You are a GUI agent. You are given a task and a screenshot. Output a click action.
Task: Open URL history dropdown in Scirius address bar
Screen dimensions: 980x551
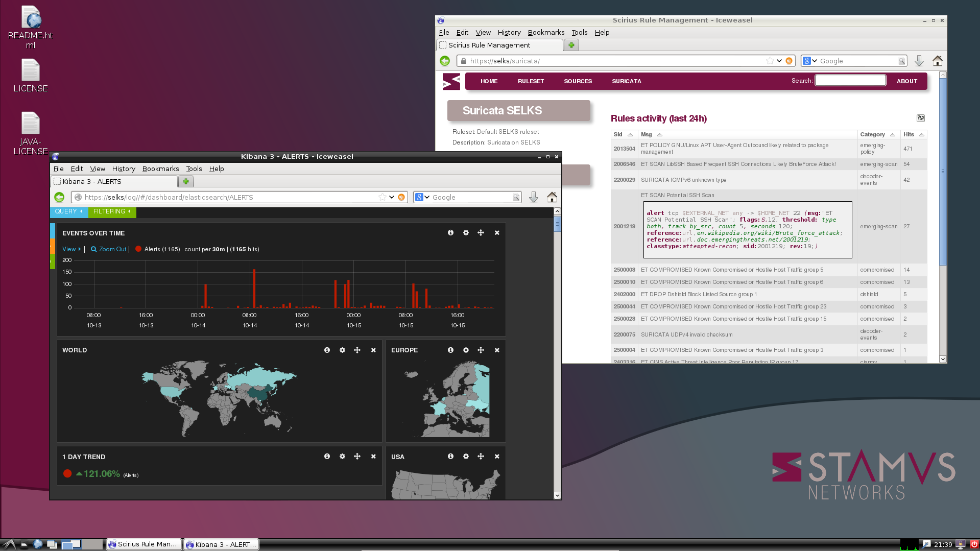click(779, 61)
